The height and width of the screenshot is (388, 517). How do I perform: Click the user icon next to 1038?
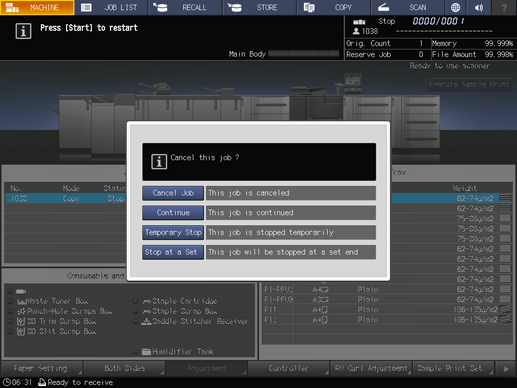pos(356,31)
